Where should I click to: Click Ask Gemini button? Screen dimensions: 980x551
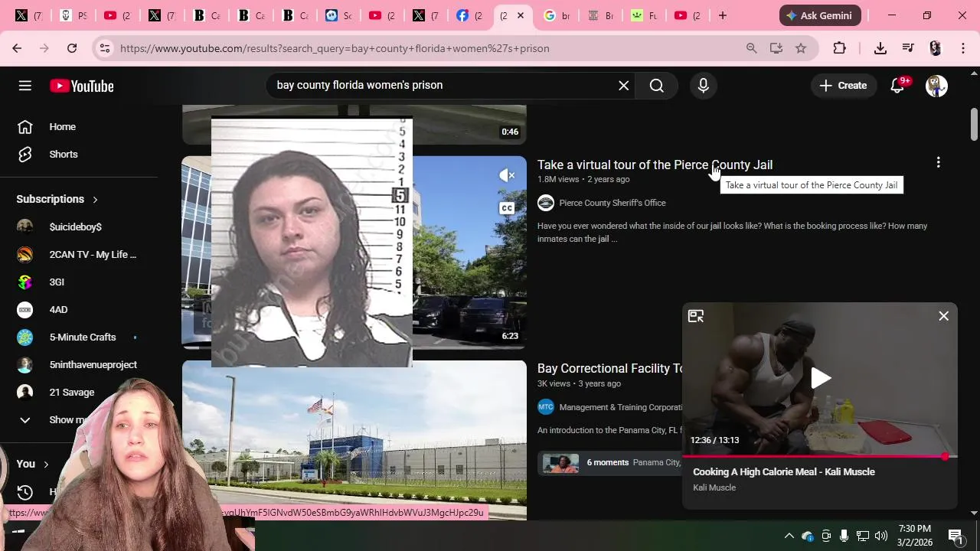[x=820, y=15]
